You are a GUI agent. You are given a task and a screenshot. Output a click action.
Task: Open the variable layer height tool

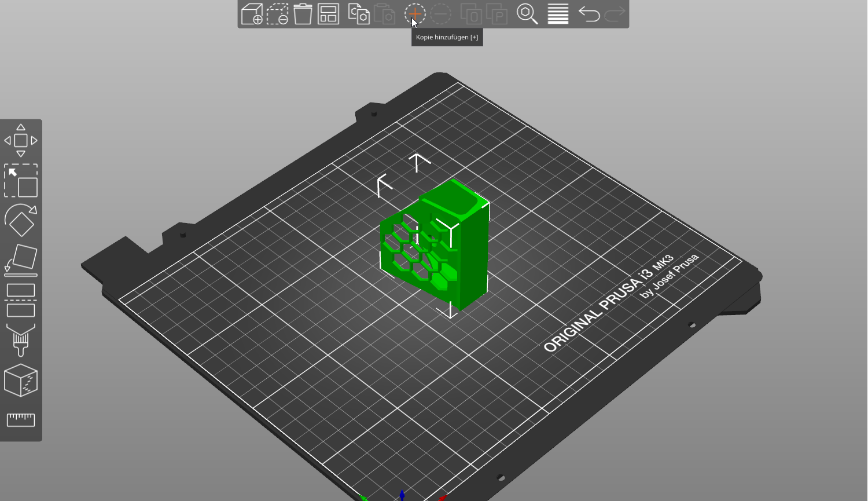point(558,14)
